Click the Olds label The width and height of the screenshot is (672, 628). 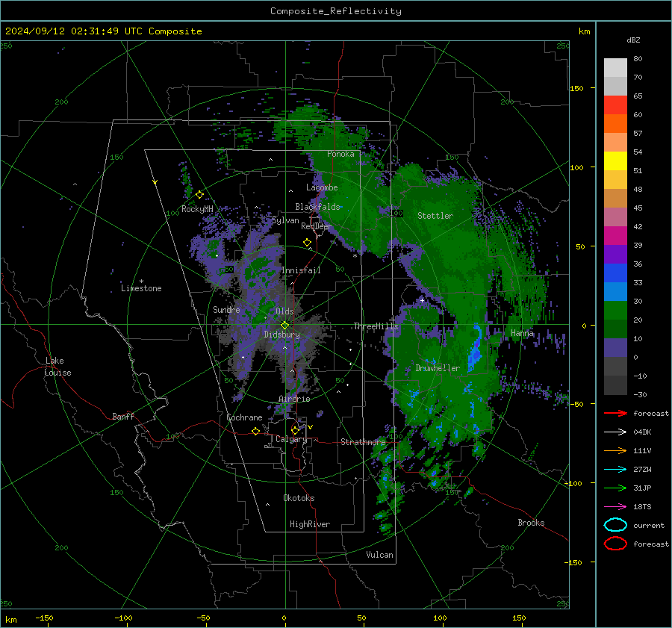(284, 311)
